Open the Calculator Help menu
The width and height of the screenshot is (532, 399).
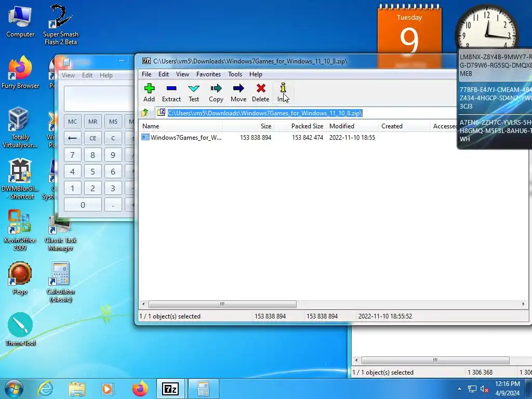106,75
